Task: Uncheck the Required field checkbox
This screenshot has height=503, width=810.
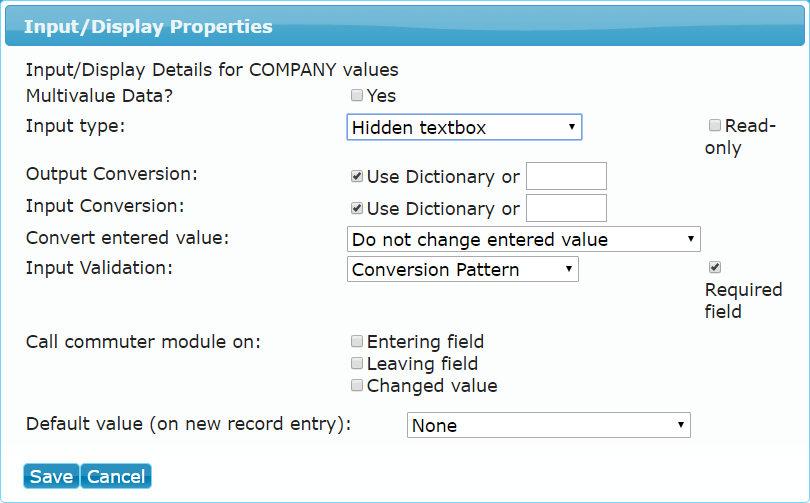Action: [x=714, y=267]
